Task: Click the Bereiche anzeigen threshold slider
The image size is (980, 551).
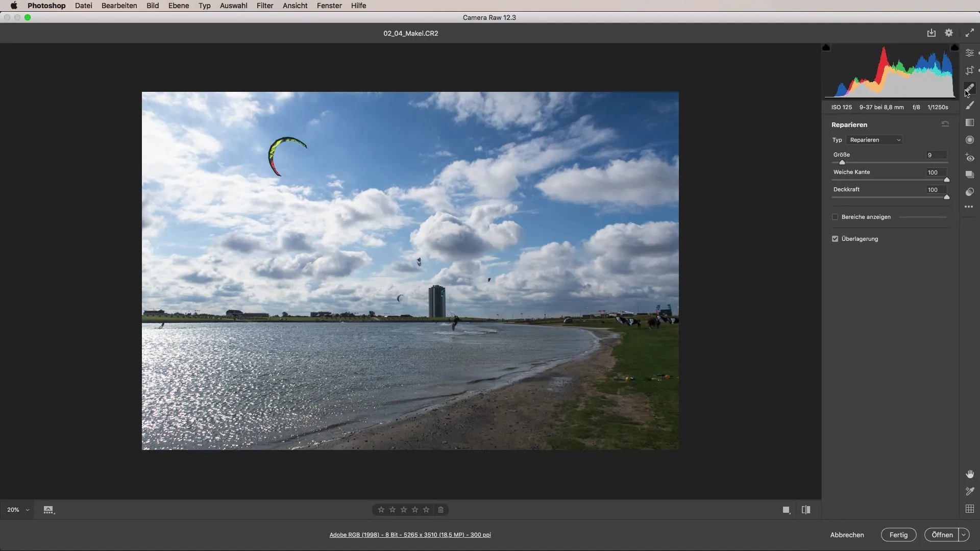Action: [x=923, y=217]
